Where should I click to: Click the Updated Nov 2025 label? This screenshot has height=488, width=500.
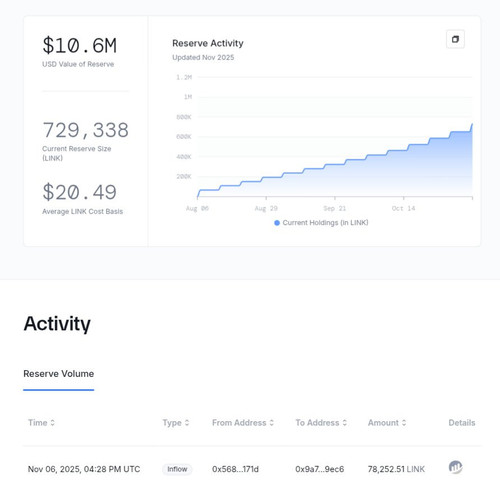pyautogui.click(x=203, y=57)
